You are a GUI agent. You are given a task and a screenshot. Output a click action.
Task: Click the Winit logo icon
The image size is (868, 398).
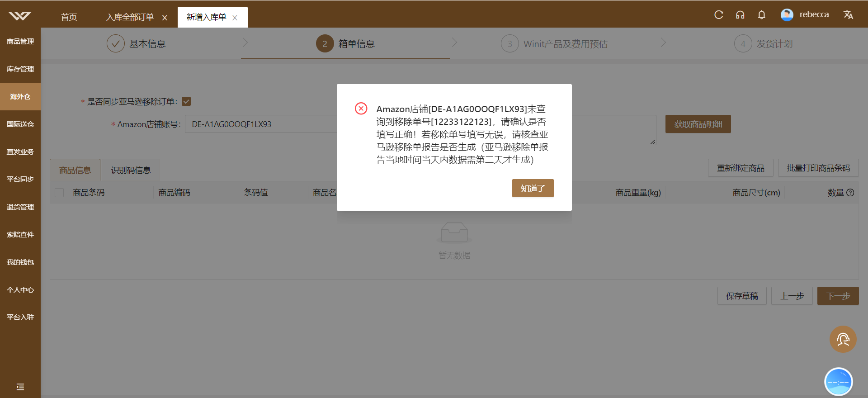point(20,16)
